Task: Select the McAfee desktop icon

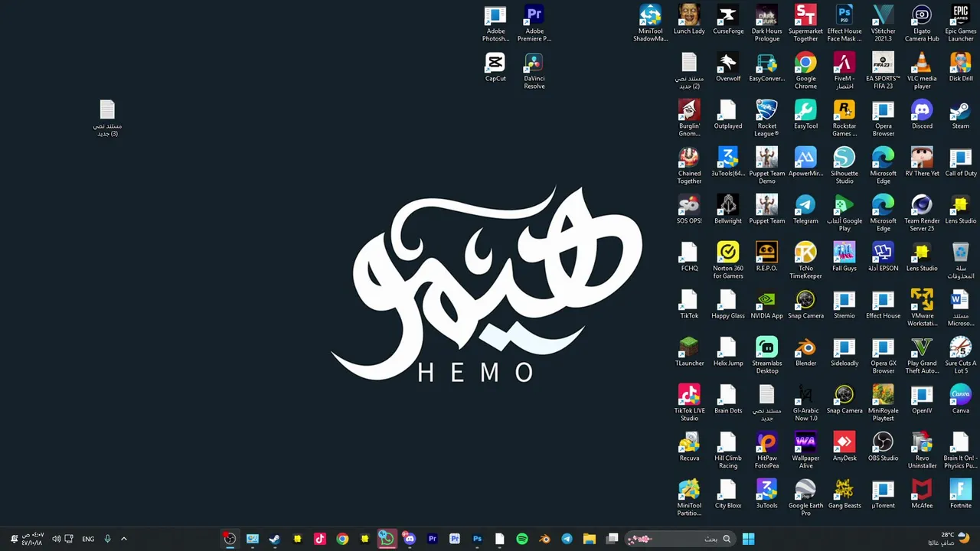Action: coord(922,494)
